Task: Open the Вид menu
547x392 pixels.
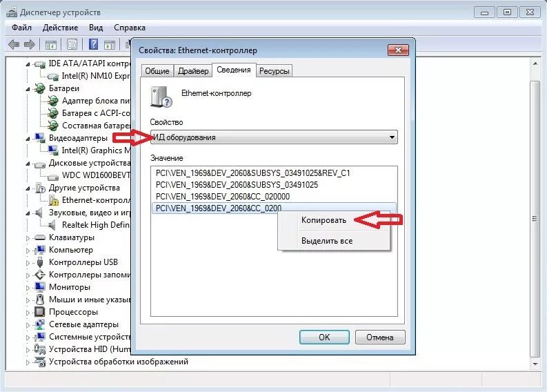Action: tap(96, 28)
